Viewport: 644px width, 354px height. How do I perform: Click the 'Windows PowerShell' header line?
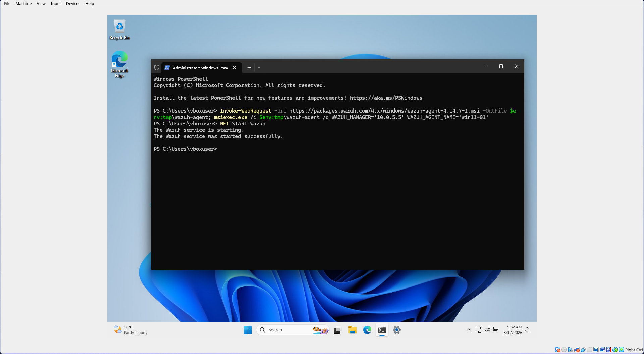point(180,79)
